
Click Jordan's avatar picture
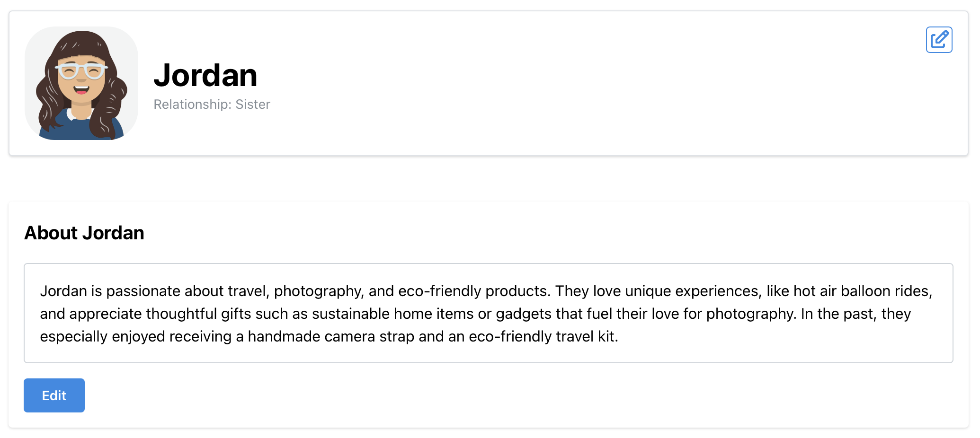coord(81,83)
